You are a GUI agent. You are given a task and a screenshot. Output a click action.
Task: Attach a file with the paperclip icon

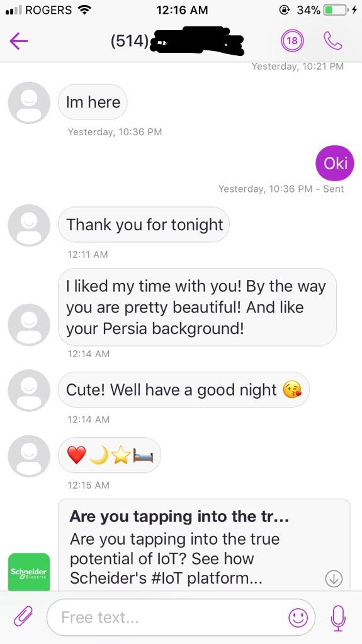tap(23, 616)
